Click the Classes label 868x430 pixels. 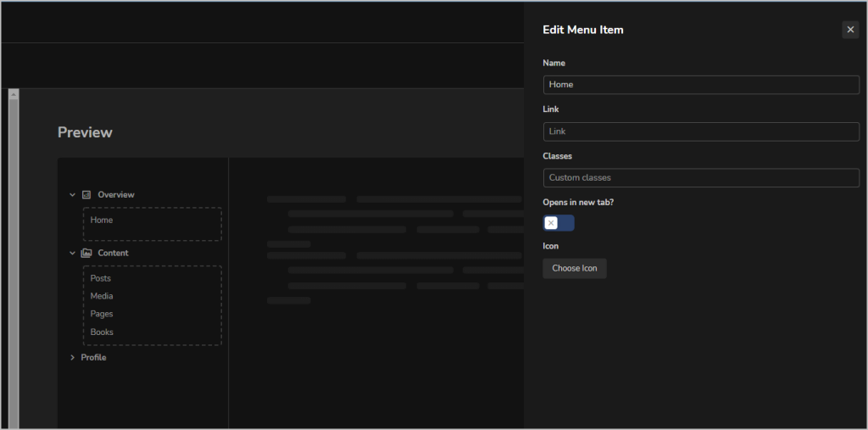click(x=557, y=156)
